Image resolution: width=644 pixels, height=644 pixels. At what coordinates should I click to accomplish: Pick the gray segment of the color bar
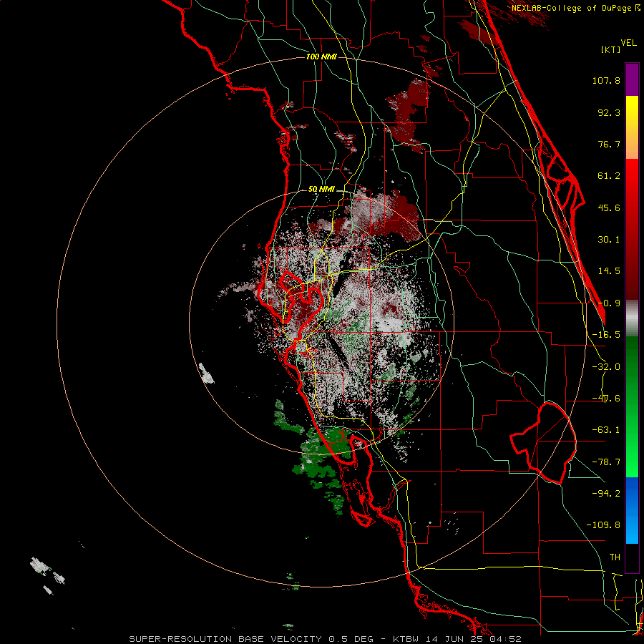(632, 318)
